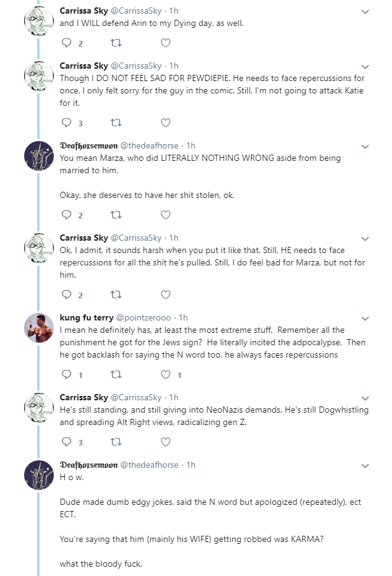Open the menu arrow on the 'defend Arin' tweet

pos(365,12)
